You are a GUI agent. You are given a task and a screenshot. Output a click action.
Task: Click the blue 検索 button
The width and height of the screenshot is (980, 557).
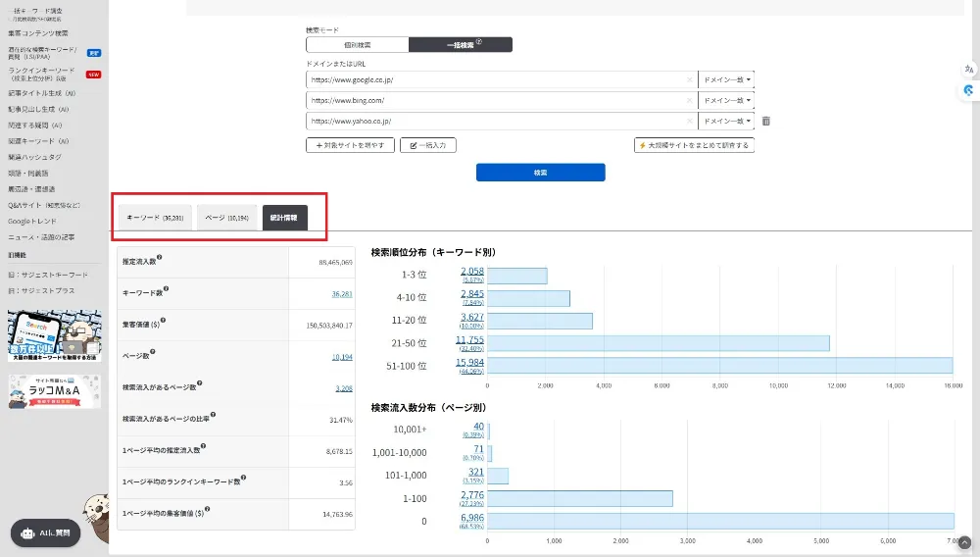[x=541, y=173]
